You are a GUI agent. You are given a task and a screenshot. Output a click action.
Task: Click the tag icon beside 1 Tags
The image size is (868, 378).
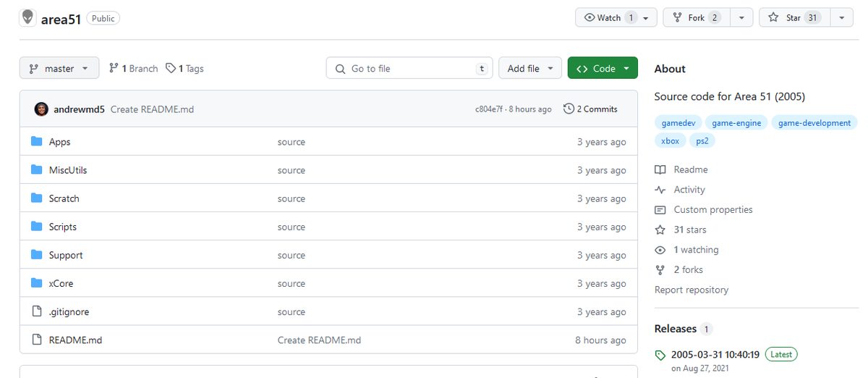pyautogui.click(x=171, y=68)
